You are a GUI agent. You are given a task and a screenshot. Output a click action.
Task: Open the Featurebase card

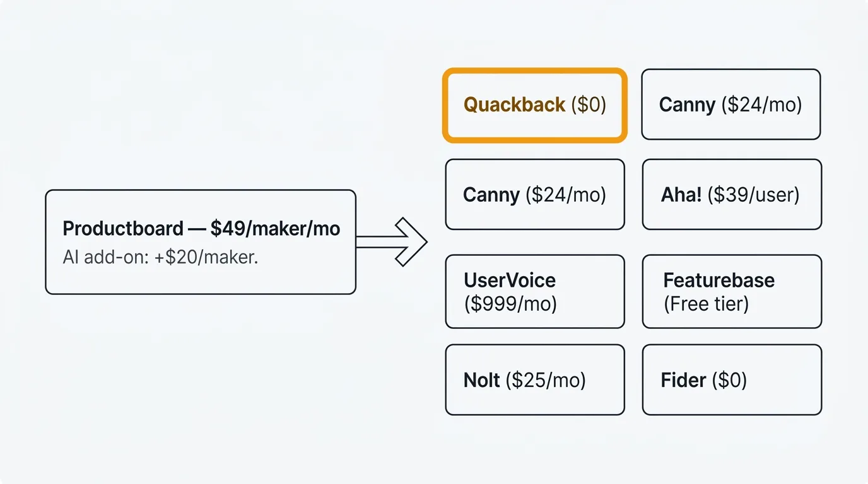click(731, 292)
